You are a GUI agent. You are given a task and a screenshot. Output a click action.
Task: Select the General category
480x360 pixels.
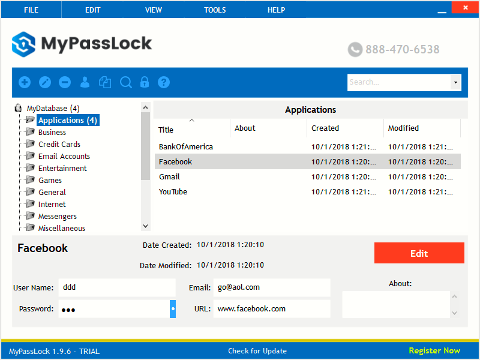pos(52,192)
